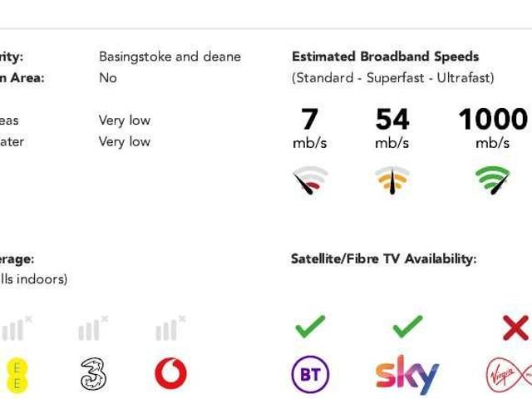Click the Basingstoke and deane text
The width and height of the screenshot is (532, 399).
tap(170, 57)
